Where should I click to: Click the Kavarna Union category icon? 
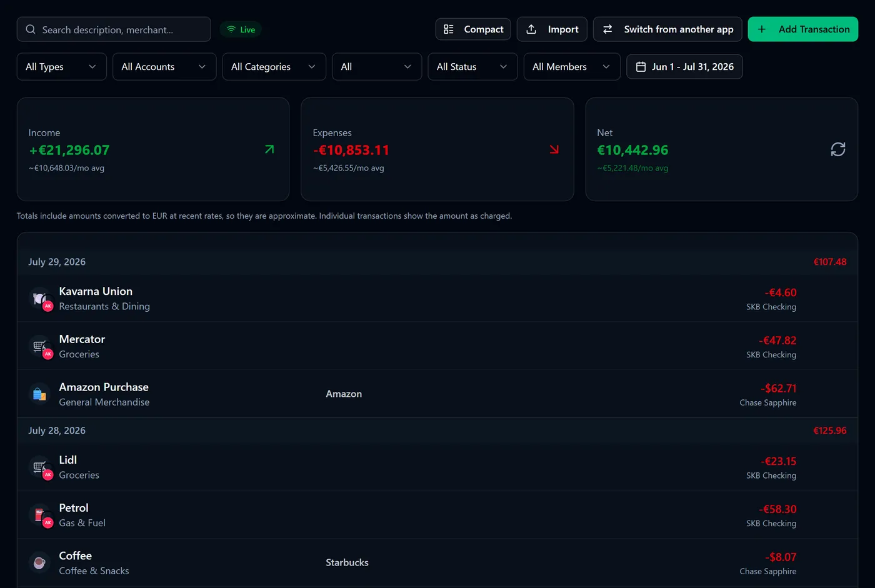click(x=39, y=298)
